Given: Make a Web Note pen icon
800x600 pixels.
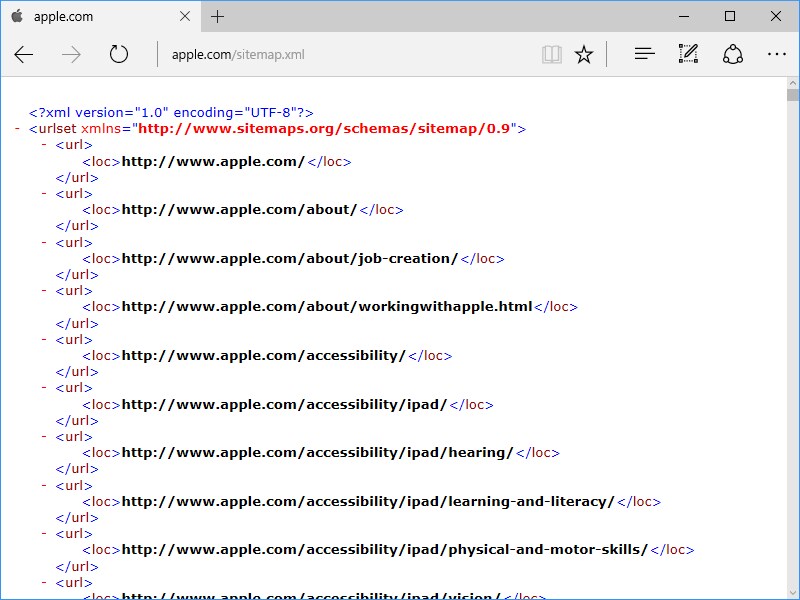Looking at the screenshot, I should 688,54.
